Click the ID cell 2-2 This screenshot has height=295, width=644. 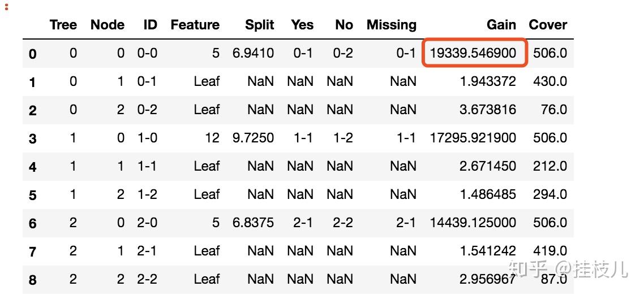[x=147, y=279]
